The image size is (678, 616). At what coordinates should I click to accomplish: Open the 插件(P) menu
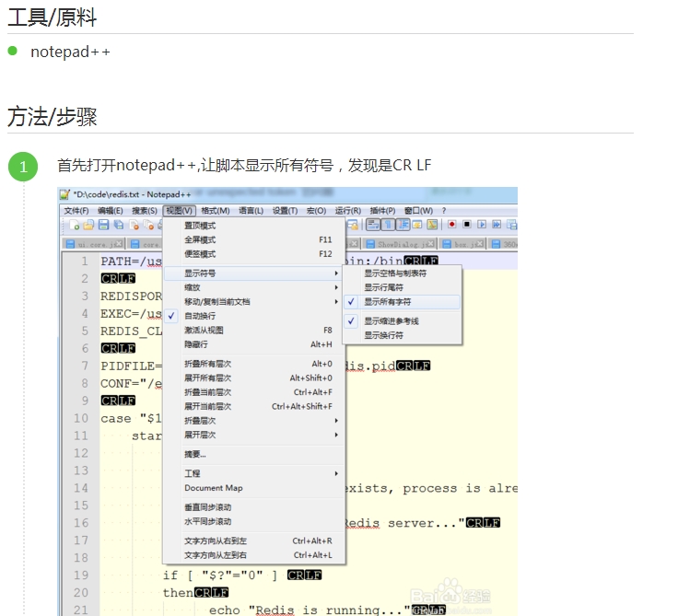382,211
